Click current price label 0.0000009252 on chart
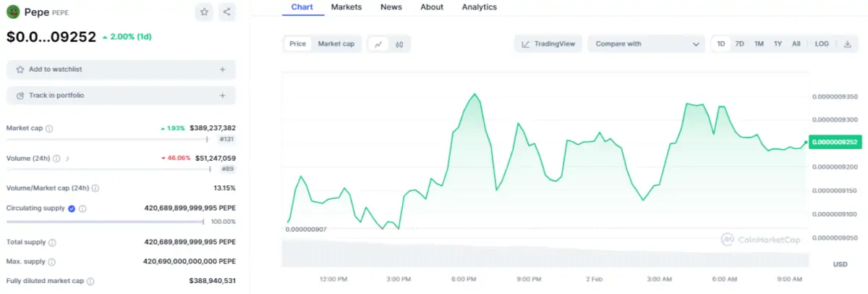Image resolution: width=868 pixels, height=294 pixels. coord(836,143)
